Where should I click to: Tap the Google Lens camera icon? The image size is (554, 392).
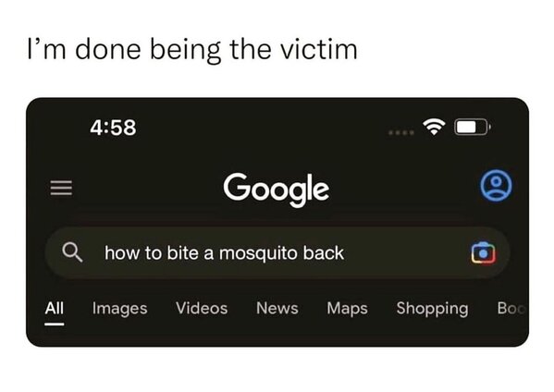[x=483, y=252]
